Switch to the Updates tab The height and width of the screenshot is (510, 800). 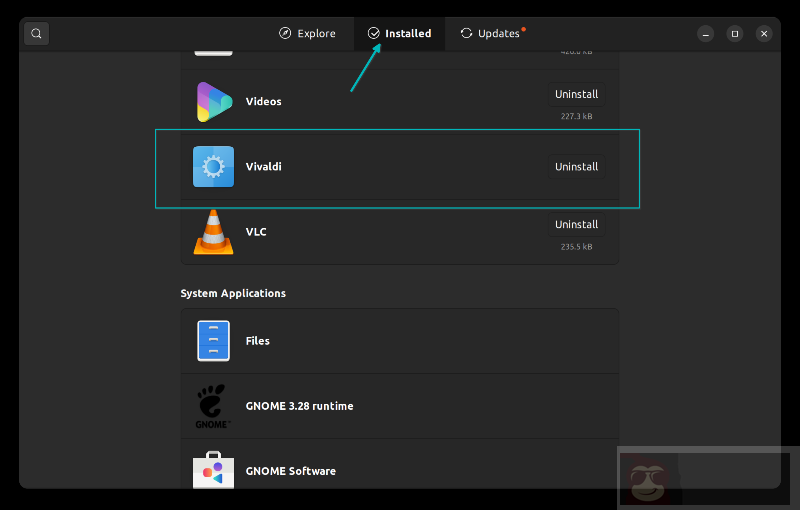492,34
